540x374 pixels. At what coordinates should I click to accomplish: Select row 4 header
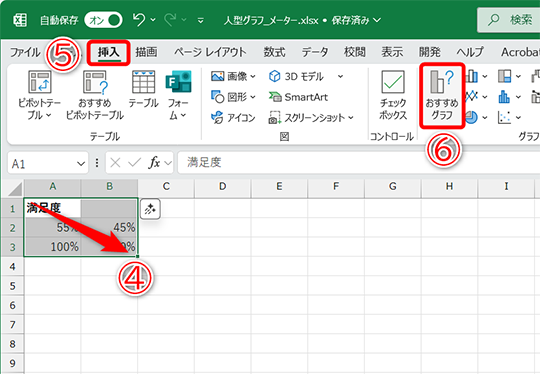[x=12, y=266]
